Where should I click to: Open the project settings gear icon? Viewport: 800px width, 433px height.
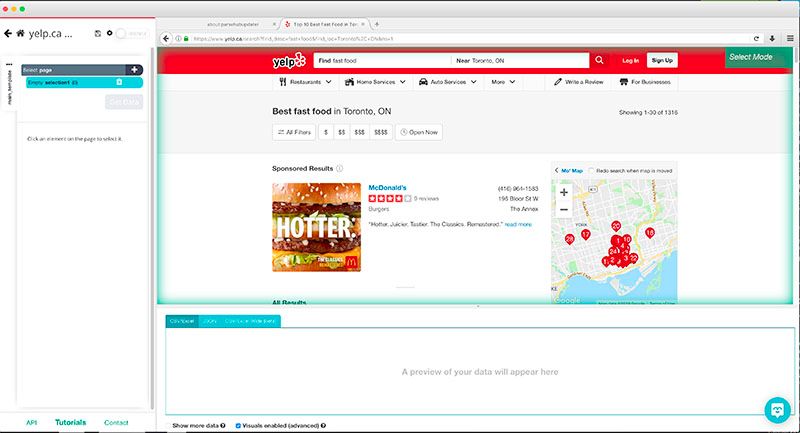[109, 33]
